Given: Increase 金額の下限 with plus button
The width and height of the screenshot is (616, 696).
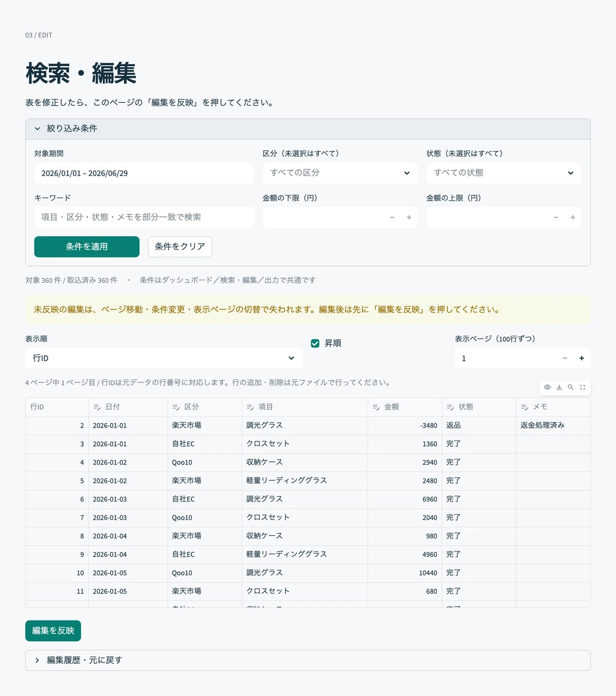Looking at the screenshot, I should pyautogui.click(x=409, y=217).
